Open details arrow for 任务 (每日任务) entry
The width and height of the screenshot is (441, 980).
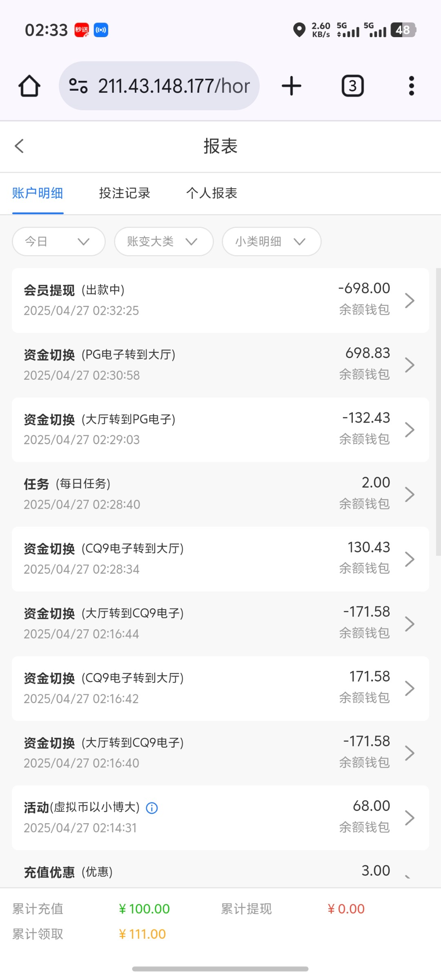point(410,494)
